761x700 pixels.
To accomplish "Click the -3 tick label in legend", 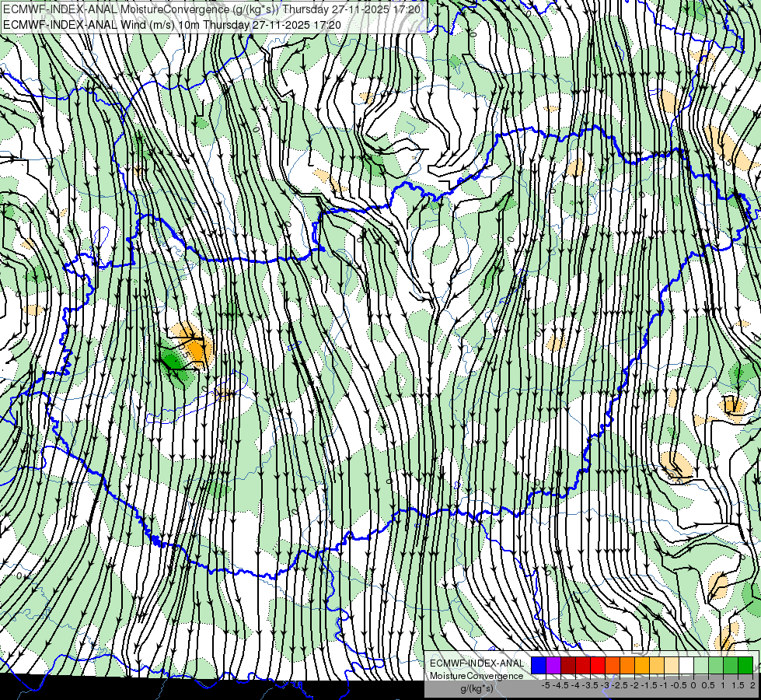I will click(x=605, y=685).
